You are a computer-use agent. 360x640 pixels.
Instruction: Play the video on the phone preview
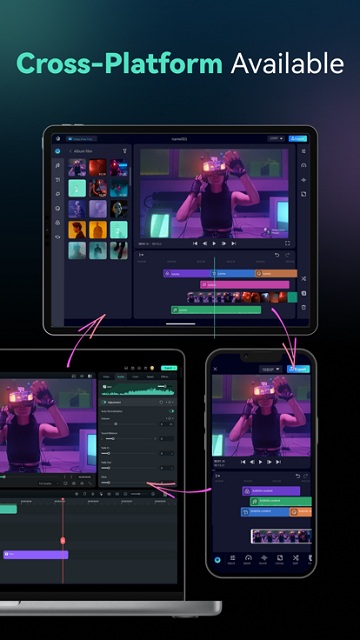(x=260, y=462)
